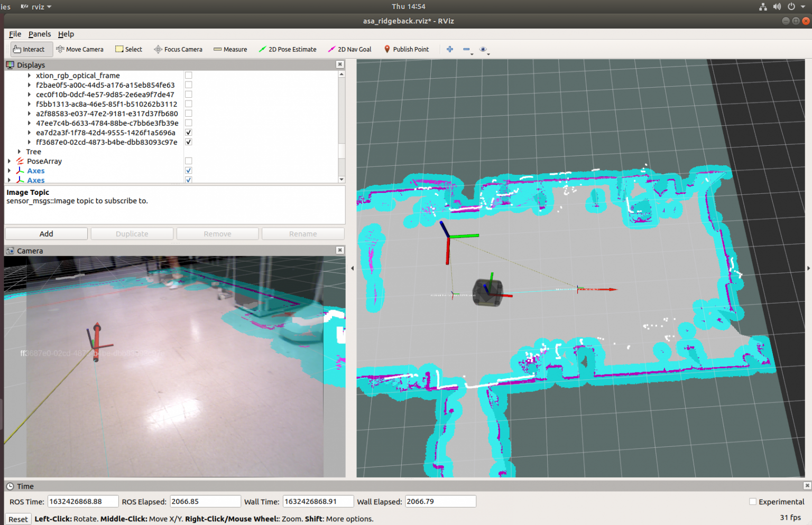The width and height of the screenshot is (812, 525).
Task: Open the Panels menu
Action: click(x=40, y=34)
